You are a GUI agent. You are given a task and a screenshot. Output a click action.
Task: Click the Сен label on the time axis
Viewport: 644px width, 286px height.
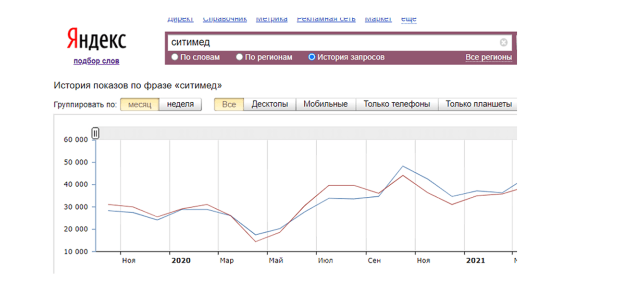pyautogui.click(x=374, y=261)
